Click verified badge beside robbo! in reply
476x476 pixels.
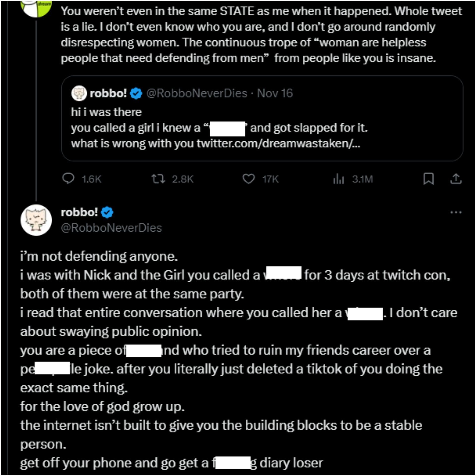[x=107, y=212]
